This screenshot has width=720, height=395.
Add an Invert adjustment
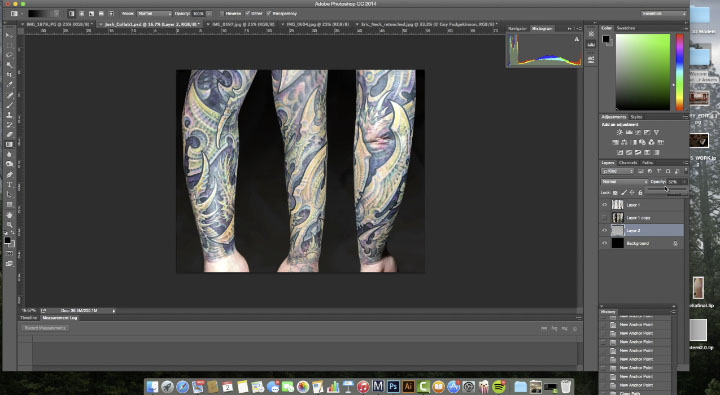click(x=620, y=152)
